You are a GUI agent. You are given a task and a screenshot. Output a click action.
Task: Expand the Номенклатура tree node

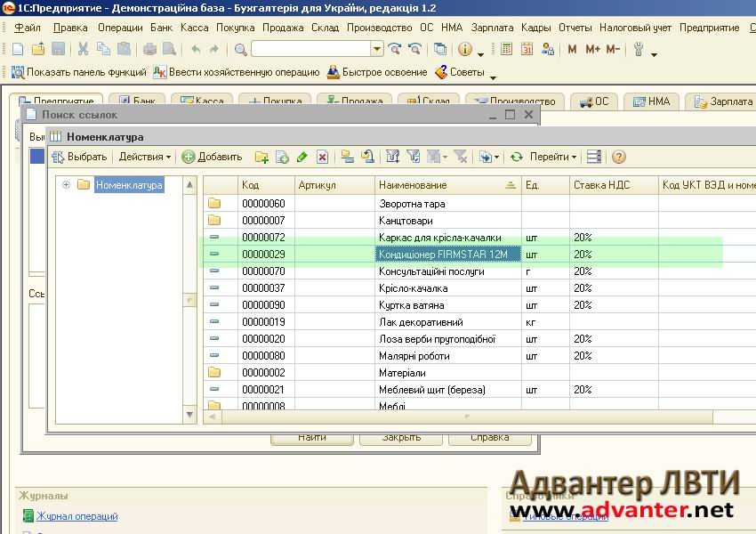(x=67, y=185)
